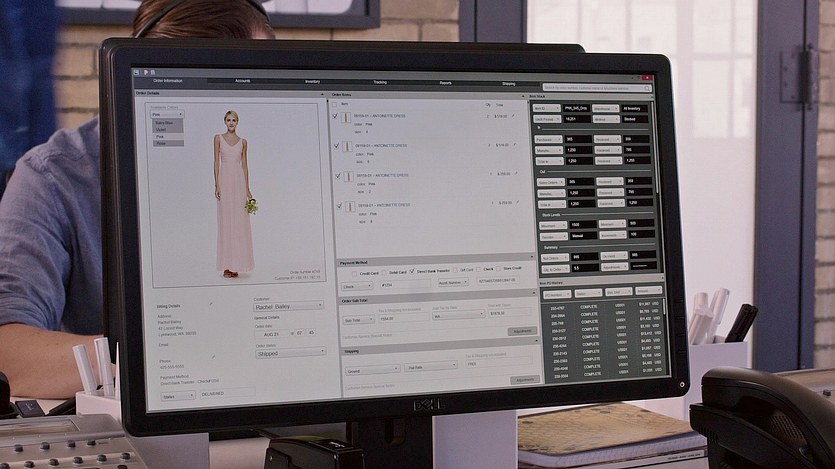This screenshot has height=469, width=835.
Task: Open the first Antoinette Dress item thumbnail
Action: pos(346,118)
